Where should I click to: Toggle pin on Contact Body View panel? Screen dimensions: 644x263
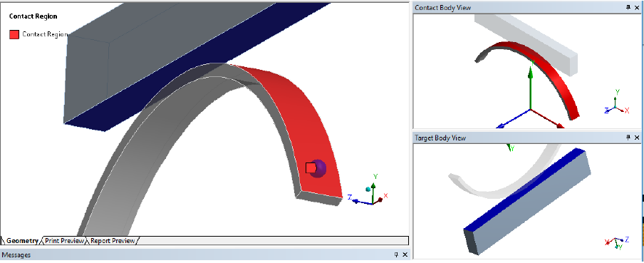(628, 7)
